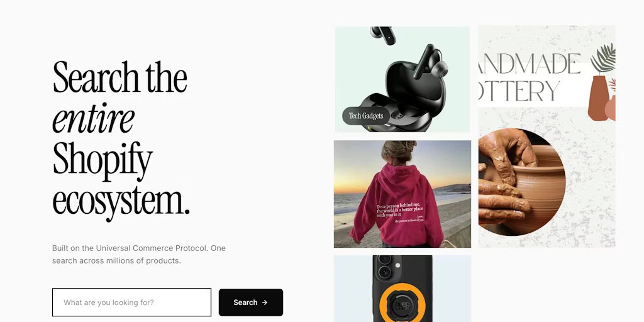644x322 pixels.
Task: Click the floating earbud above the charging case
Action: coord(383,35)
